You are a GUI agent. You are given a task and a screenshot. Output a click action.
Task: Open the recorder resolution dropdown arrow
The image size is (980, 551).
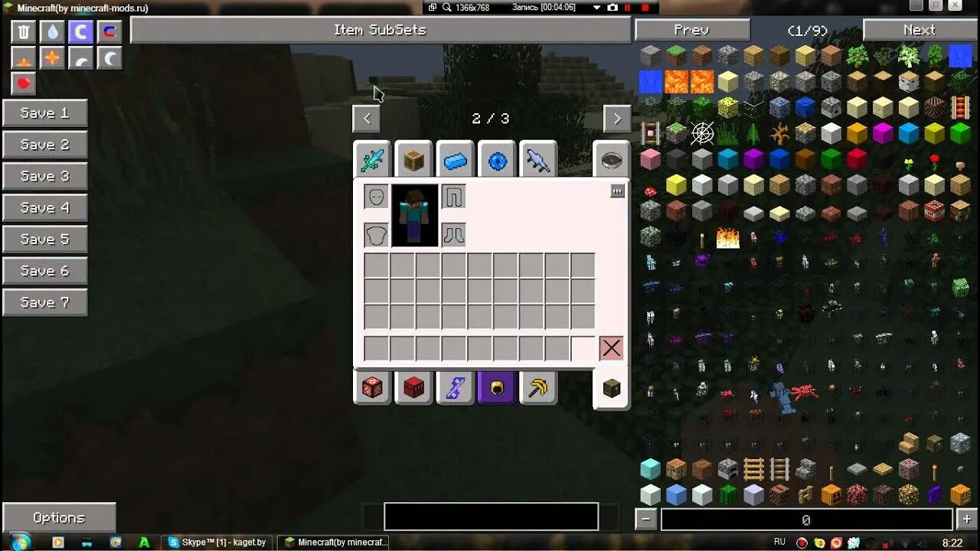[x=597, y=7]
